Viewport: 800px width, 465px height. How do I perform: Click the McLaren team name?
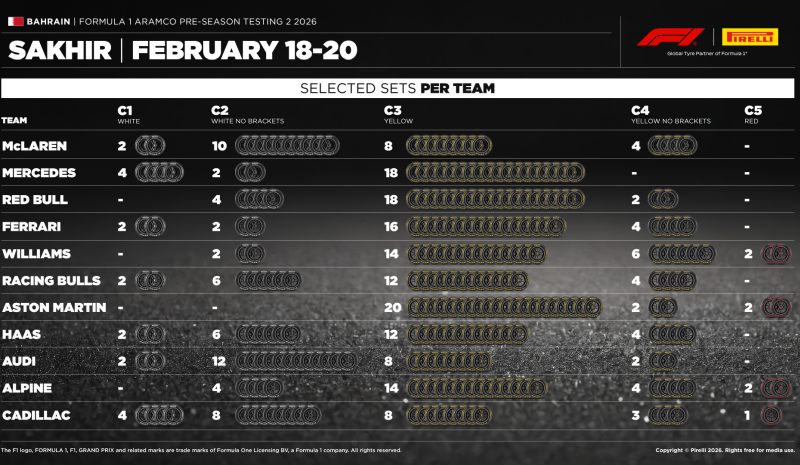coord(35,146)
